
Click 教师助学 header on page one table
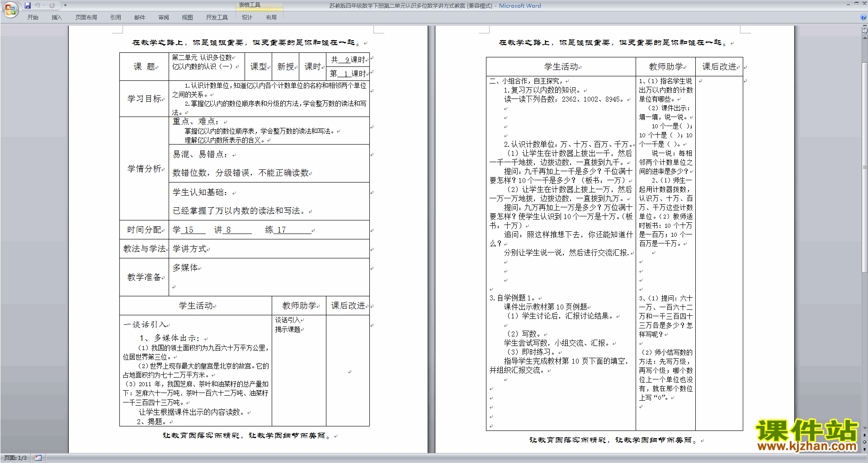pyautogui.click(x=299, y=306)
